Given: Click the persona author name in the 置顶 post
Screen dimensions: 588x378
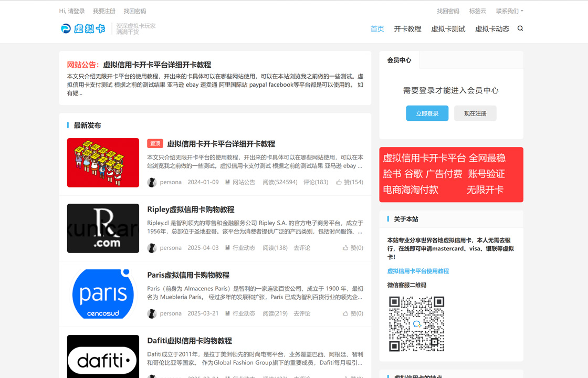Looking at the screenshot, I should click(171, 182).
